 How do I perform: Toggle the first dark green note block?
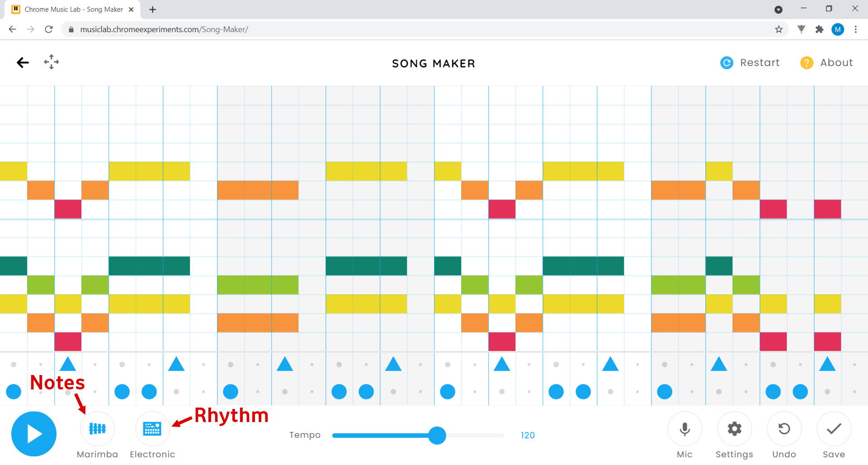[x=14, y=266]
